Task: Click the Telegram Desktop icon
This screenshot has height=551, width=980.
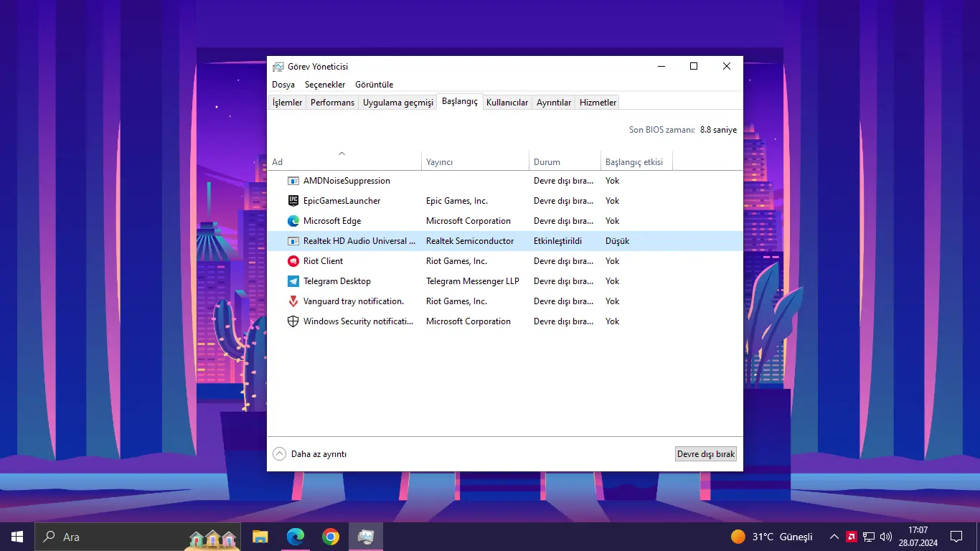Action: [293, 281]
